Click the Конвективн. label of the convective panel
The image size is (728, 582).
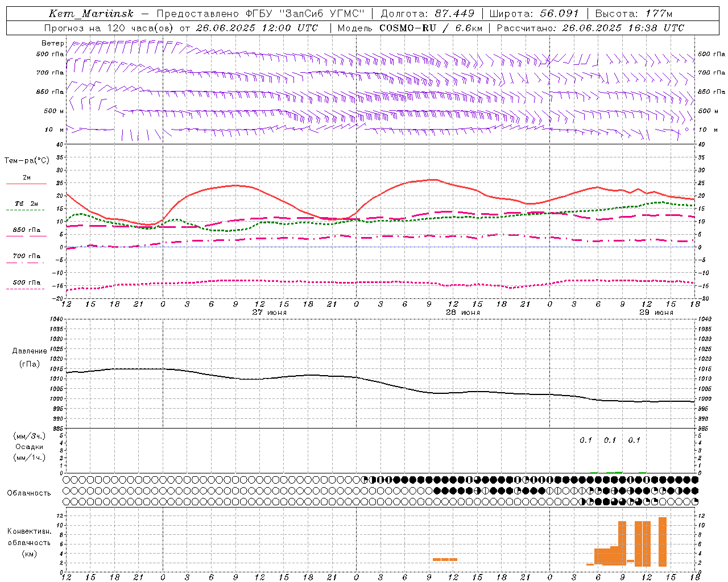tap(30, 531)
